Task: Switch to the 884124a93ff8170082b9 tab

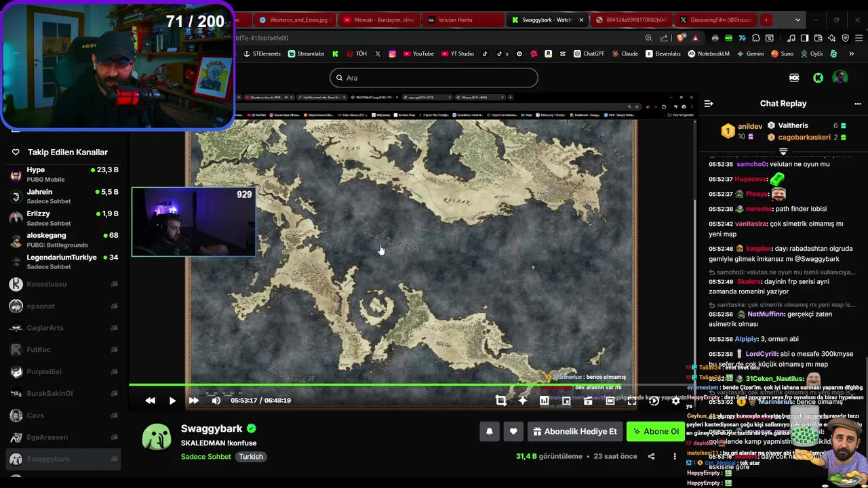Action: [x=631, y=20]
